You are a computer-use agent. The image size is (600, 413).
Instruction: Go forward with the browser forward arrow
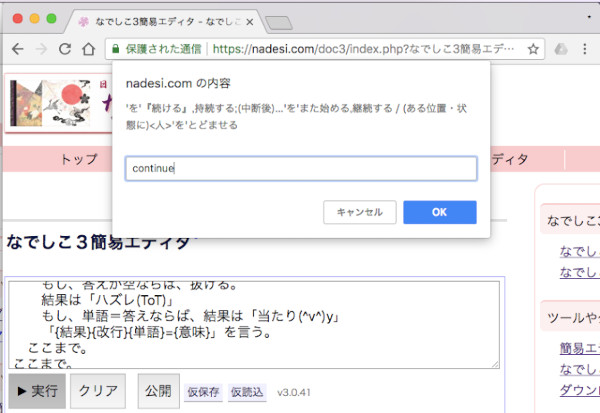click(x=41, y=49)
